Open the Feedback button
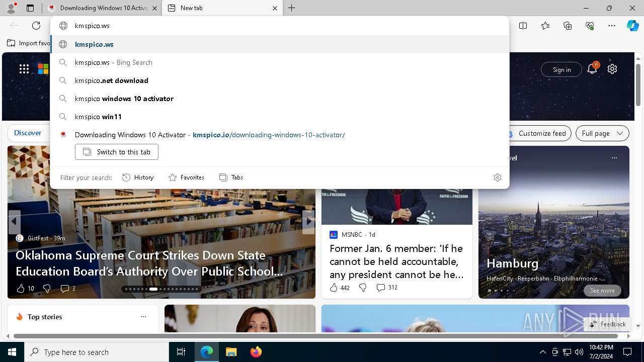Screen dimensions: 644x362 coord(608,324)
